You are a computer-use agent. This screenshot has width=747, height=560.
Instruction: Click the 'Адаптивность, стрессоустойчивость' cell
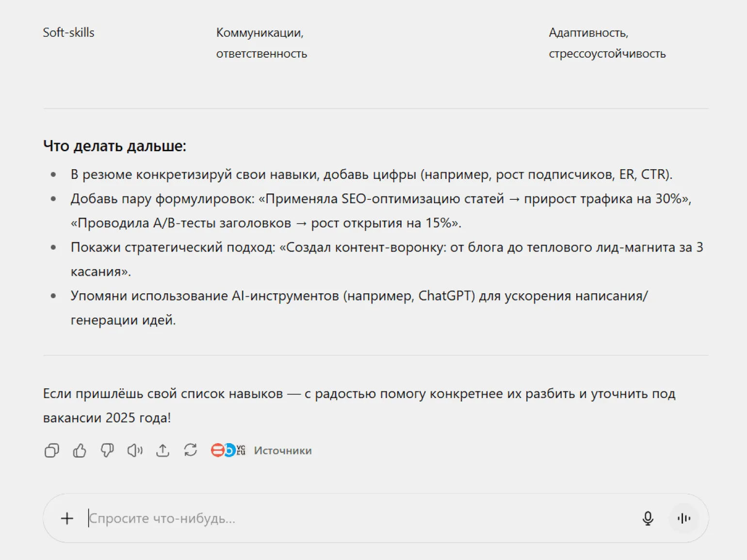(607, 43)
